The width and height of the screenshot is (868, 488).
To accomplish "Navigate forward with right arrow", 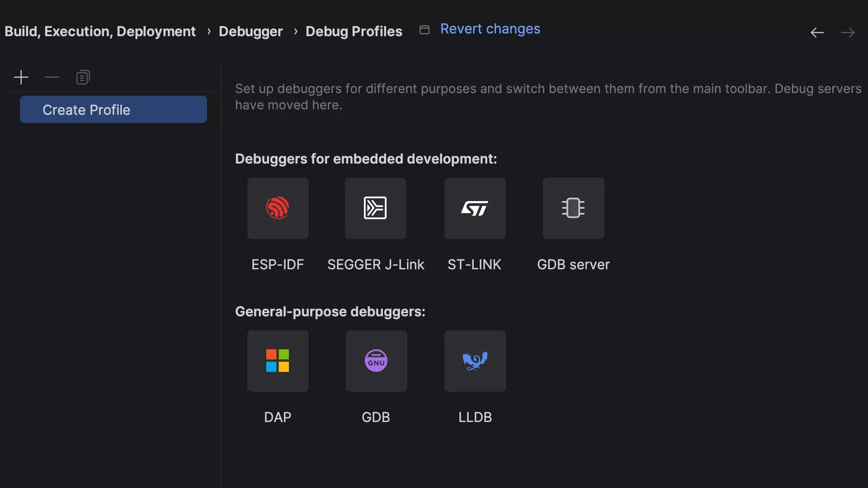I will coord(848,33).
